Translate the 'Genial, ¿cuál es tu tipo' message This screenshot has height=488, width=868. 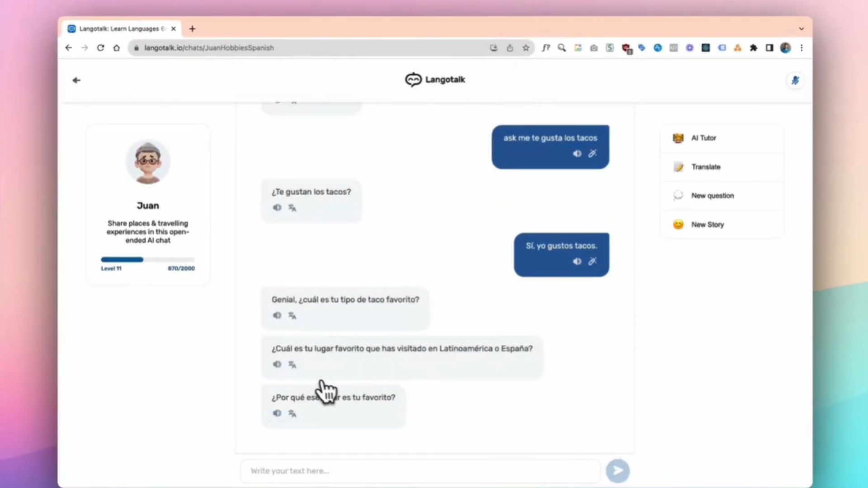[292, 315]
